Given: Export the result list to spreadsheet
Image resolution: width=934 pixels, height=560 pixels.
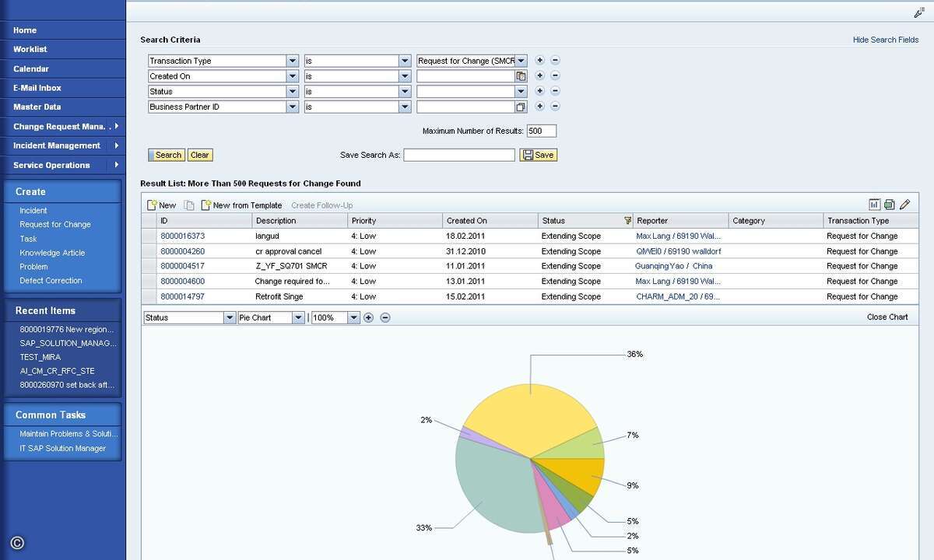Looking at the screenshot, I should point(889,205).
